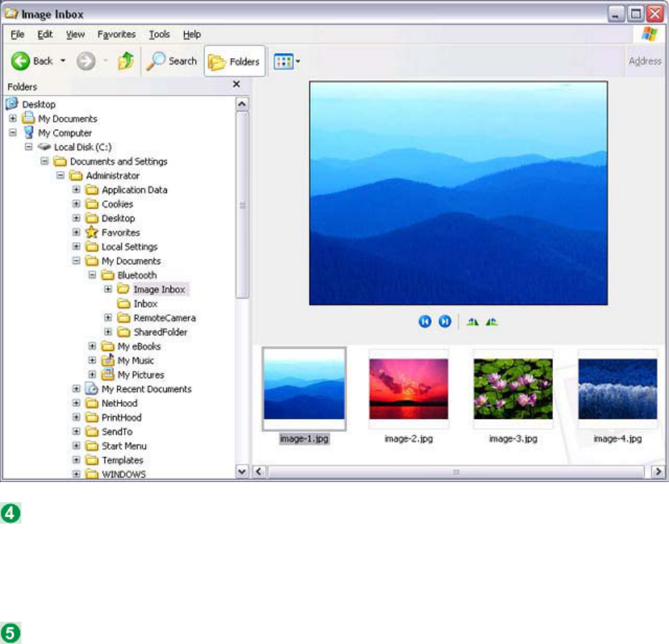Open the Favorites menu
The height and width of the screenshot is (644, 669).
pos(117,34)
